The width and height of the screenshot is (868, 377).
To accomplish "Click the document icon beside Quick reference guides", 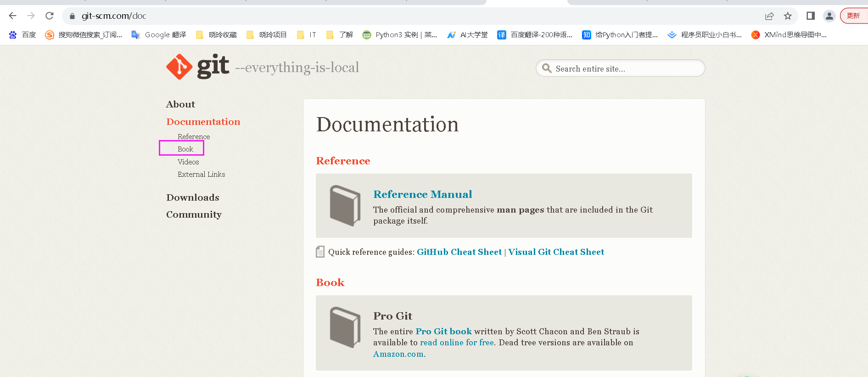I will pos(320,252).
